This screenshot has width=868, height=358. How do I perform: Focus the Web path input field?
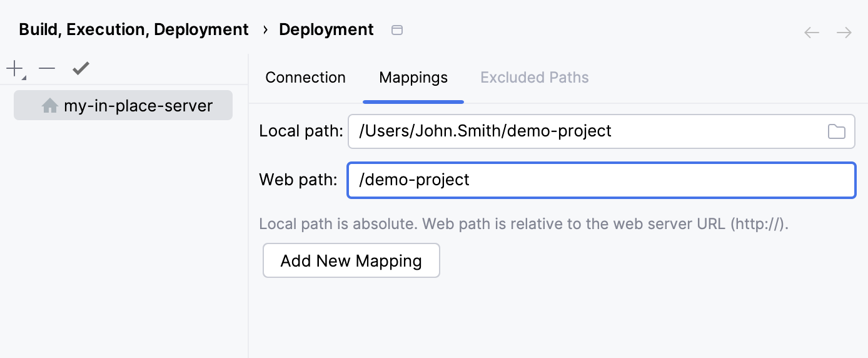tap(600, 180)
